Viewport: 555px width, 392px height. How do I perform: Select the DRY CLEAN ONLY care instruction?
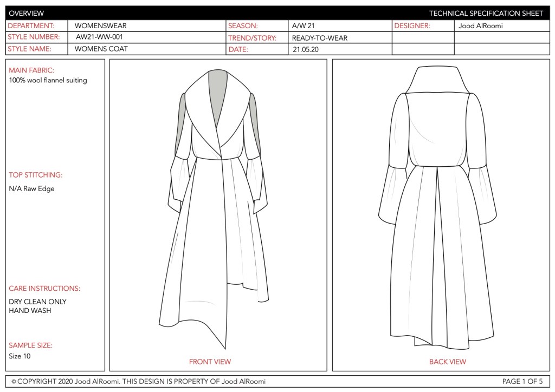click(37, 302)
